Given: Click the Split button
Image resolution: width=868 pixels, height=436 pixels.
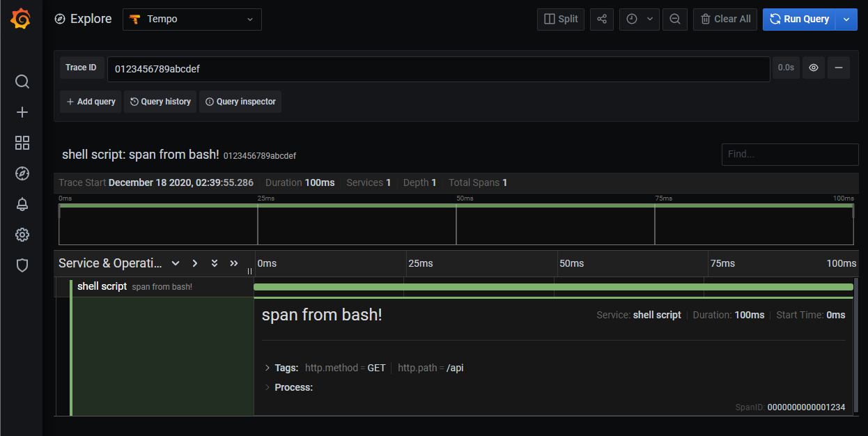Looking at the screenshot, I should coord(561,20).
